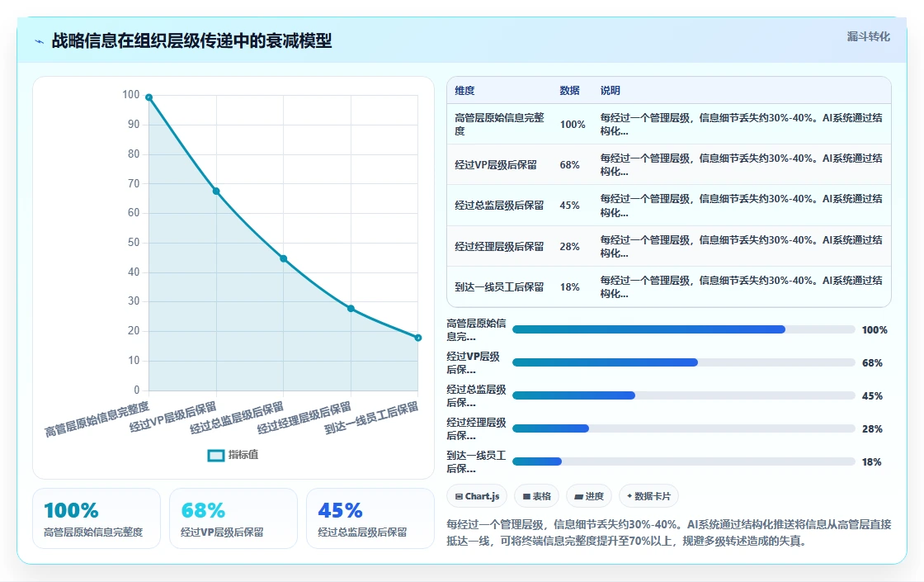Click the y-axis tick label 50
The width and height of the screenshot is (924, 582).
134,243
